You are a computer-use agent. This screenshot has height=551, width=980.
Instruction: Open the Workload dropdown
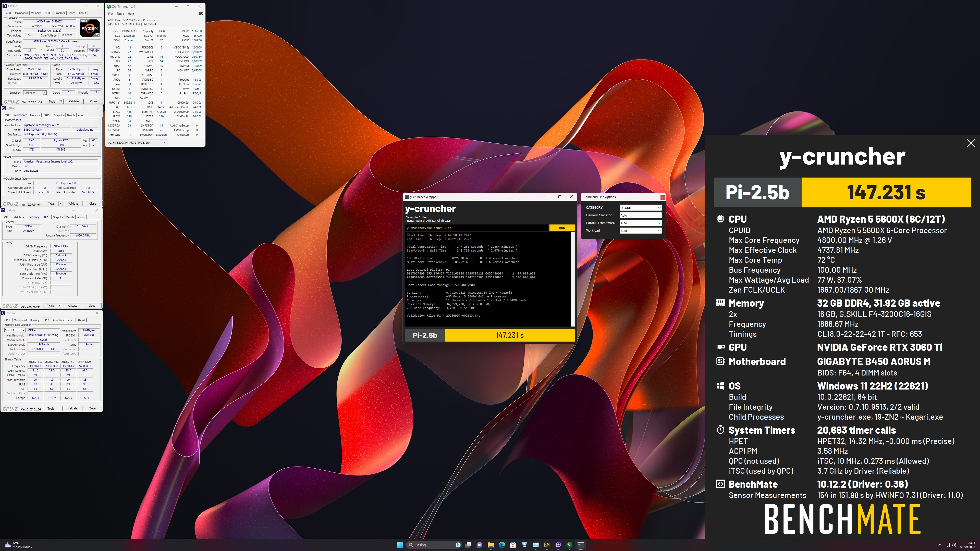click(641, 231)
